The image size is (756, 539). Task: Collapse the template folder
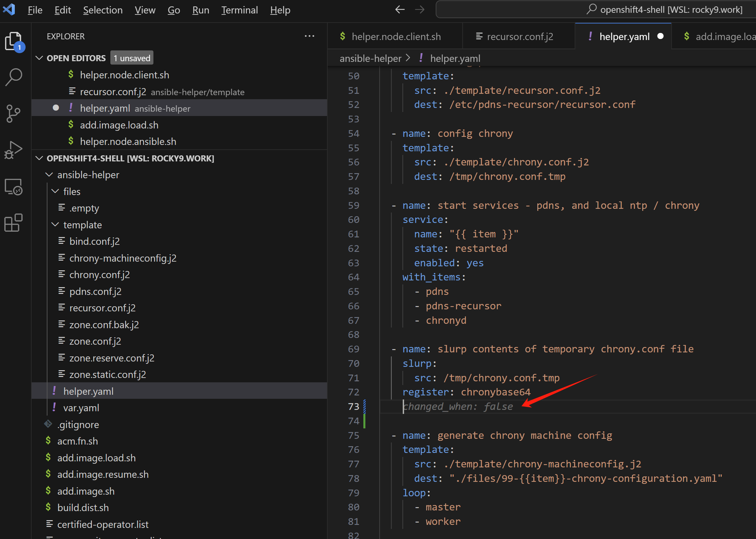pyautogui.click(x=55, y=225)
